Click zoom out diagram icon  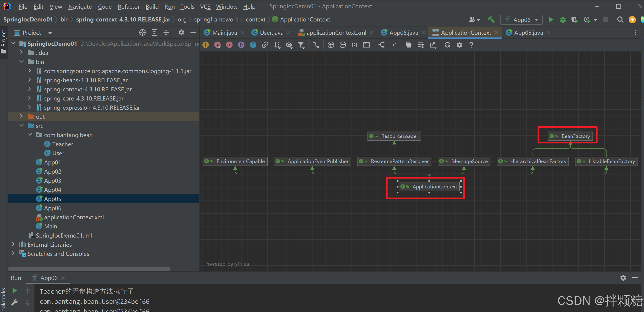click(x=343, y=45)
